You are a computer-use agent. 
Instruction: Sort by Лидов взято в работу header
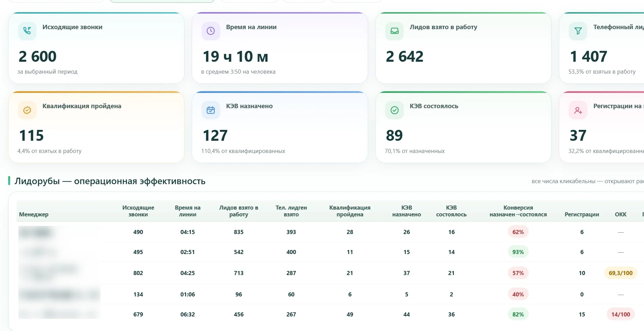click(x=239, y=211)
